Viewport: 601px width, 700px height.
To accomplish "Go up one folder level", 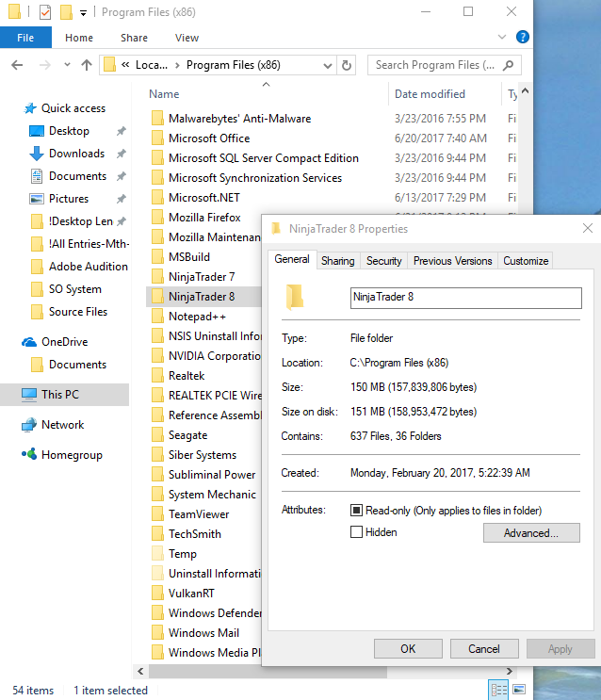I will [87, 65].
